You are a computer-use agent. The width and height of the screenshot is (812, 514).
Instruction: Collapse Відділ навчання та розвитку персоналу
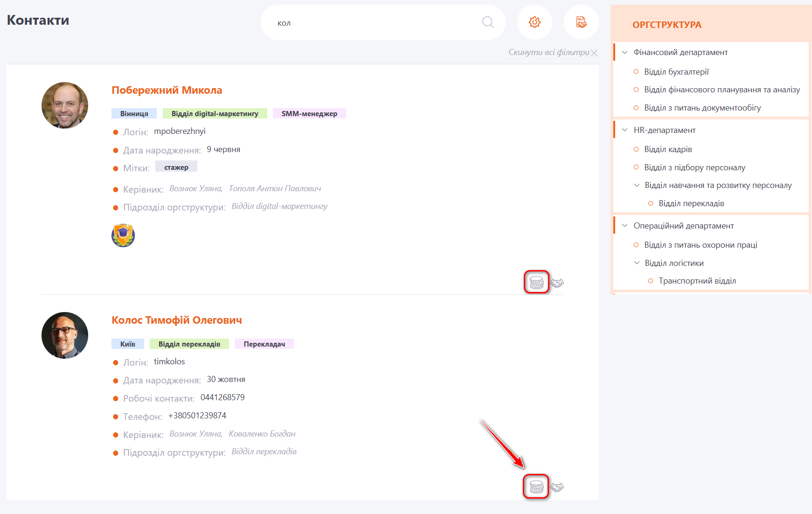[x=637, y=185]
